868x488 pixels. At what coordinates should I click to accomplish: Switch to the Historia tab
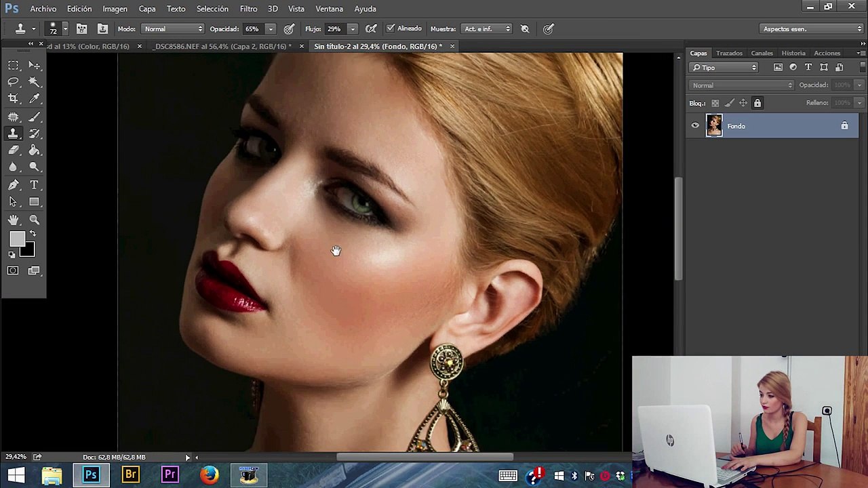(793, 53)
